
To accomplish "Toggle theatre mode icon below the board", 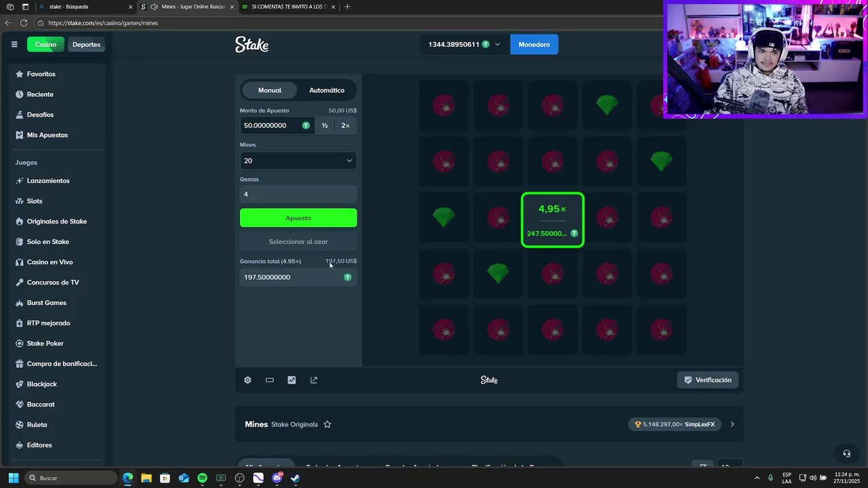I will [x=270, y=380].
